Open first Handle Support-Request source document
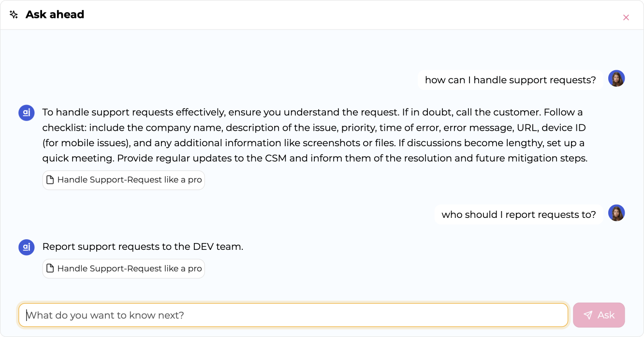 pos(124,180)
